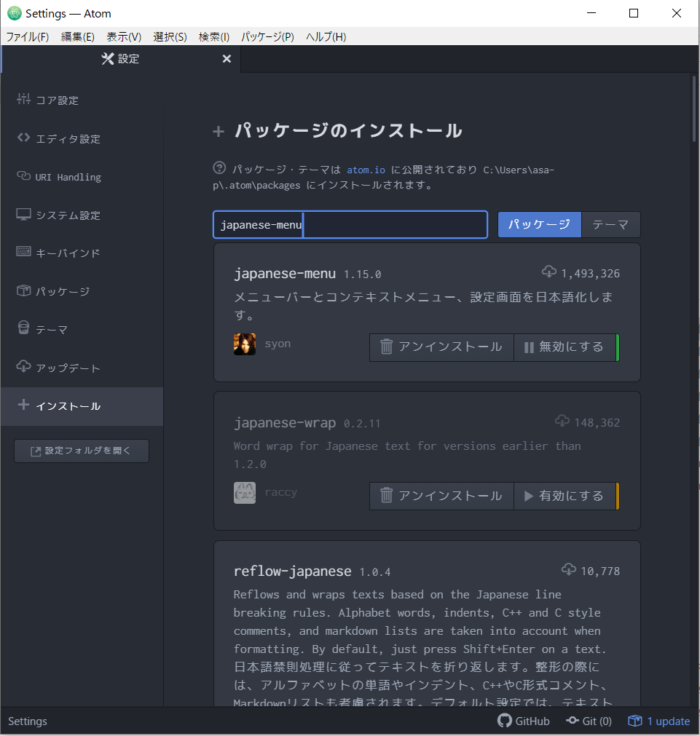
Task: Click the package search input field
Action: [393, 225]
